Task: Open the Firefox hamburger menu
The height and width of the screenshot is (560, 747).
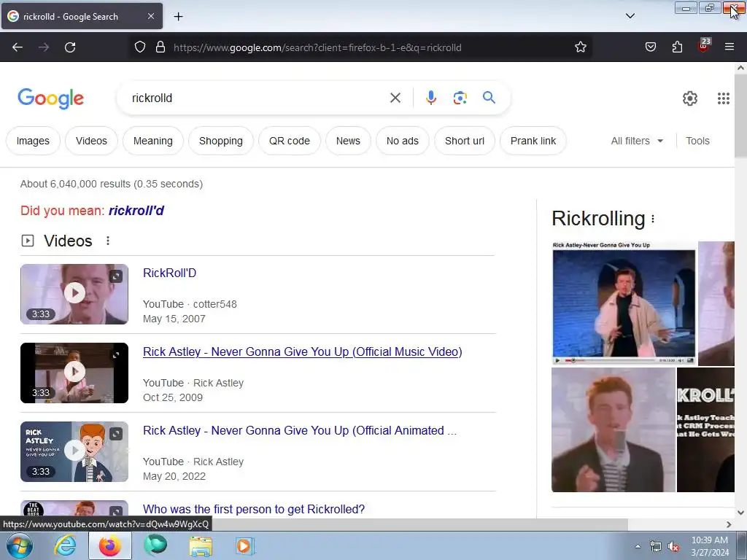Action: point(729,47)
